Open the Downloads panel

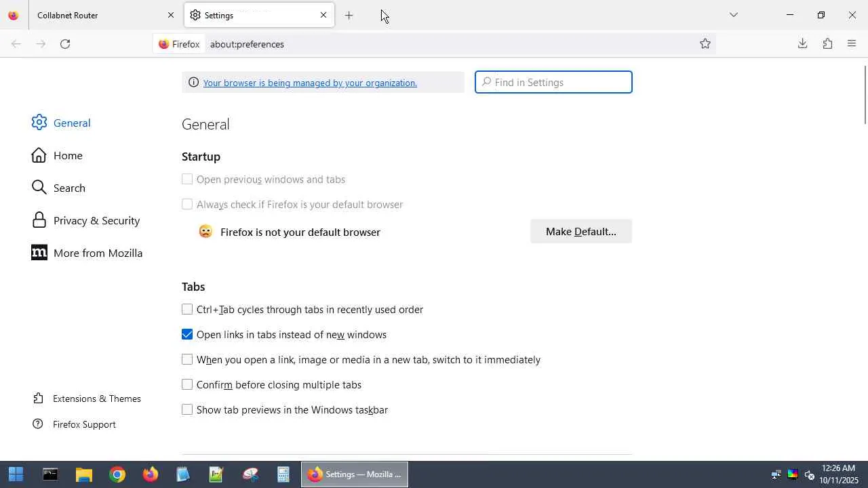click(802, 44)
